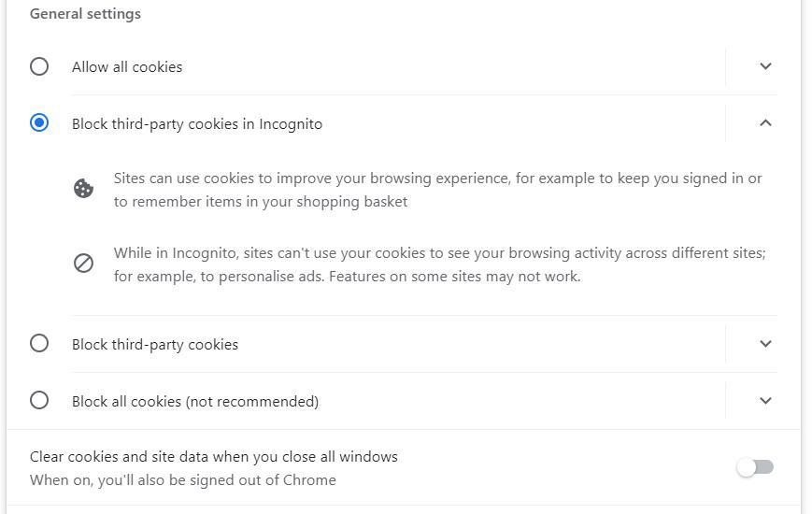Click the General settings heading
This screenshot has width=812, height=514.
point(85,14)
